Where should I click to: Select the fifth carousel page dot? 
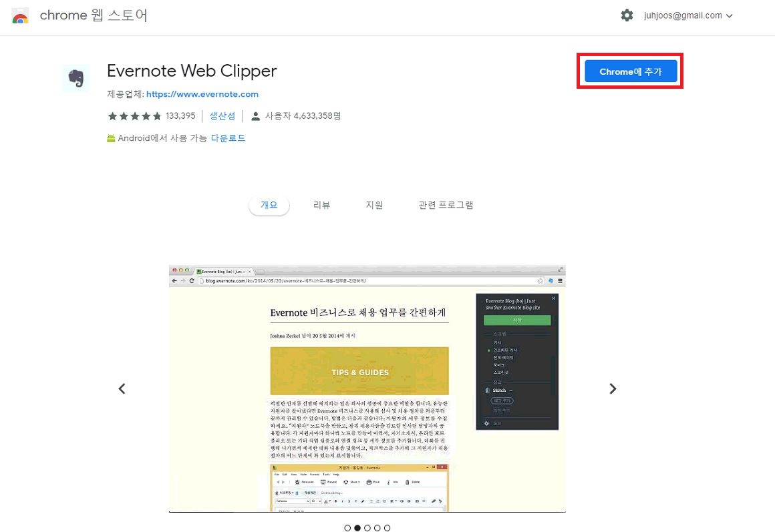point(387,528)
